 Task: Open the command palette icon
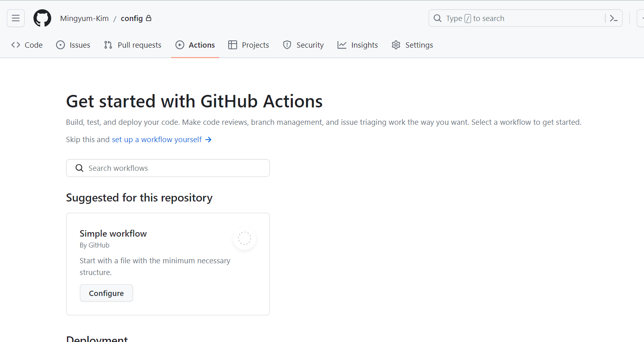click(x=614, y=18)
